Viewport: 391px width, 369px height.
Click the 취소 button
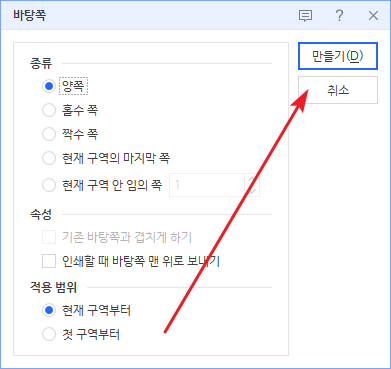coord(338,90)
